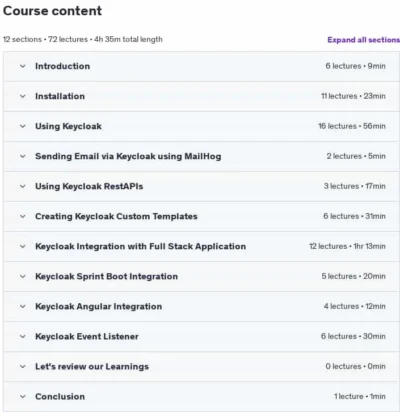
Task: Click chevron beside Sending Email via Keycloak
Action: pos(23,156)
